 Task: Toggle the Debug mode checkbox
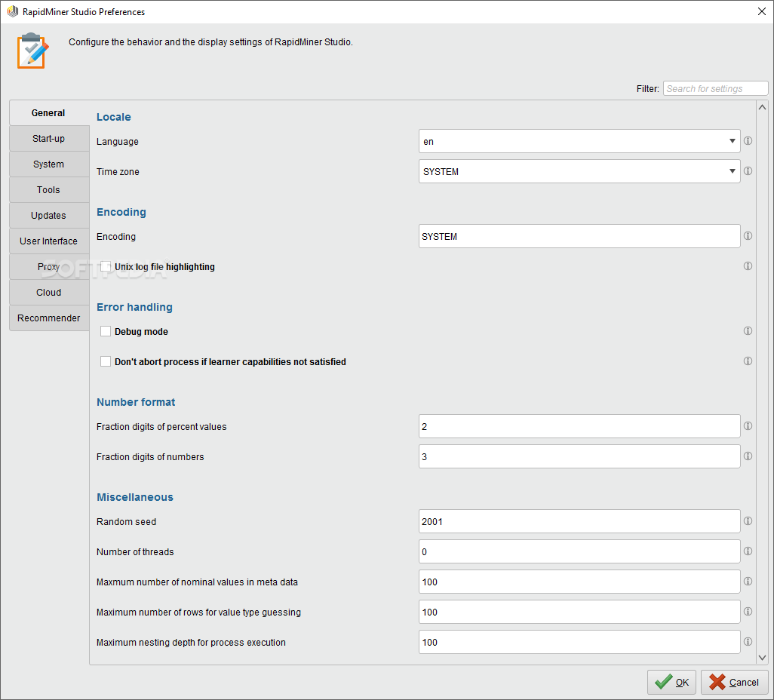point(106,331)
